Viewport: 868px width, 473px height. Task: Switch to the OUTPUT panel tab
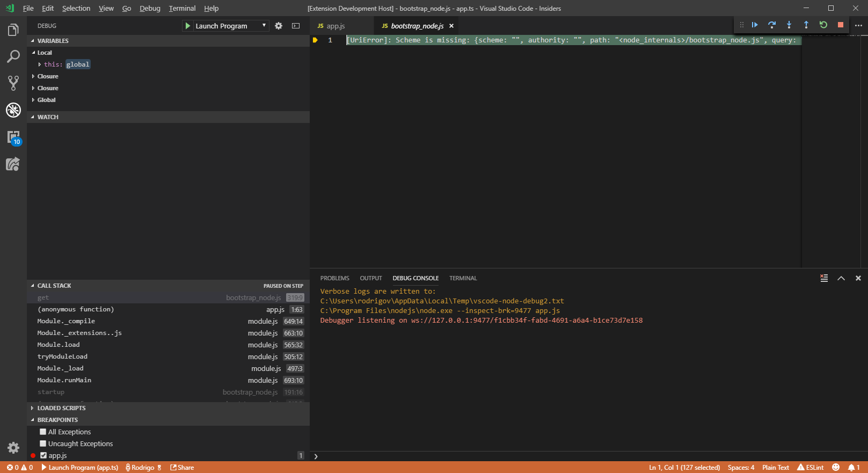tap(371, 278)
